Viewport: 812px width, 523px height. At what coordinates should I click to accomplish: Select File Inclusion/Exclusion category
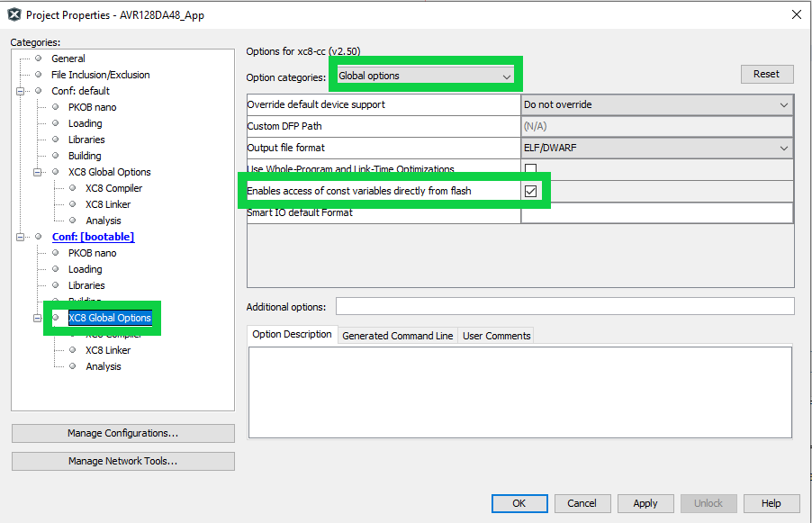point(100,75)
